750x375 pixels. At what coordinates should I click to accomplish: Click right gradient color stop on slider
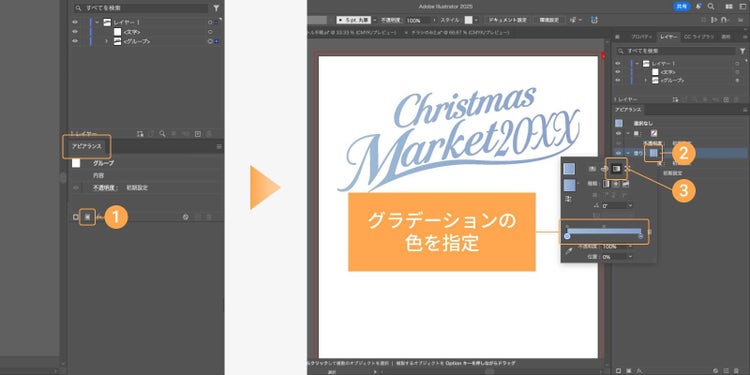coord(640,236)
